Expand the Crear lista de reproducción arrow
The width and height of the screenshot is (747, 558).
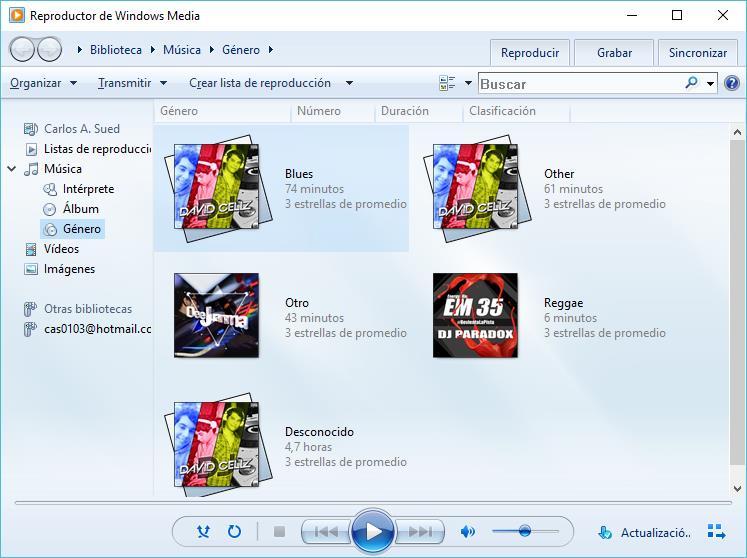349,83
